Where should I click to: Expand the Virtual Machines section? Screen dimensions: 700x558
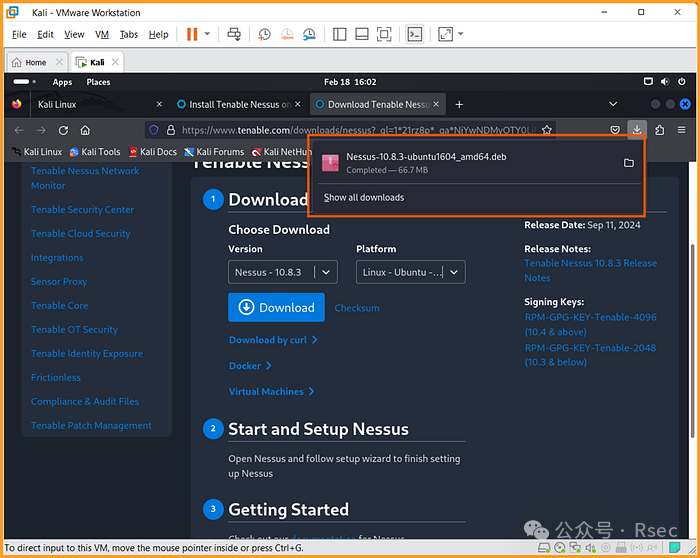[271, 391]
